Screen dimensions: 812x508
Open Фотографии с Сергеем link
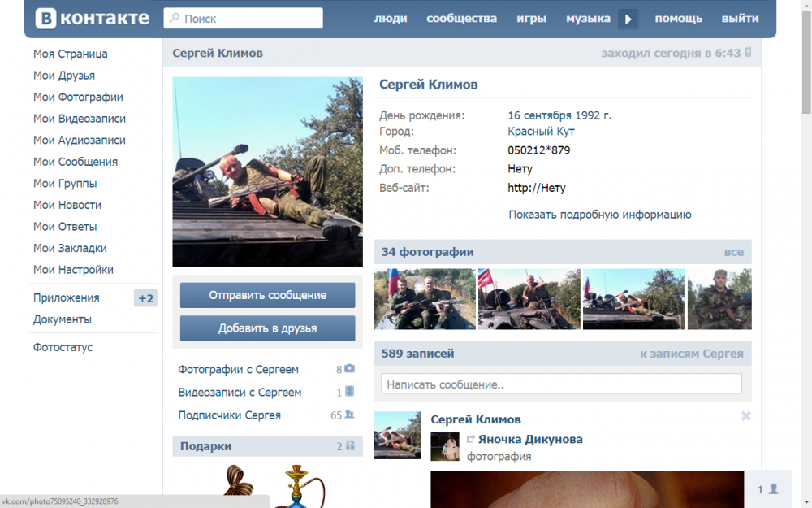click(x=238, y=370)
